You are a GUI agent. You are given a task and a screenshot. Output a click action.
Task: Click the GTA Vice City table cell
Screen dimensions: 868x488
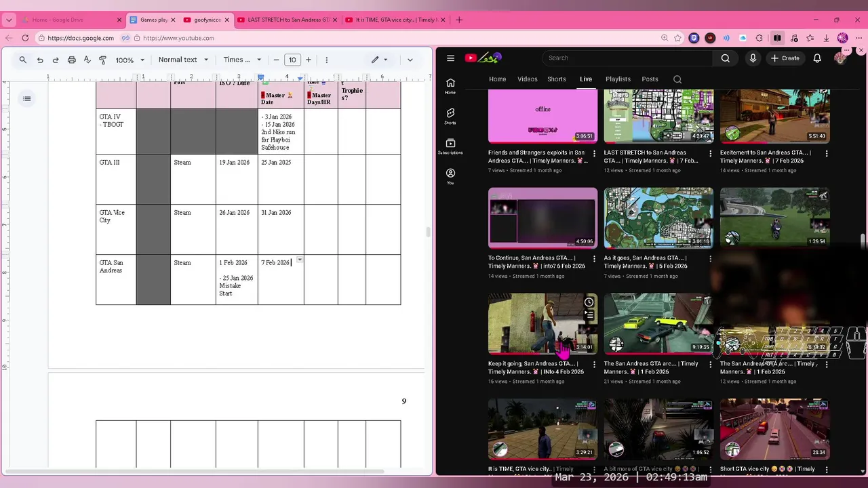116,229
